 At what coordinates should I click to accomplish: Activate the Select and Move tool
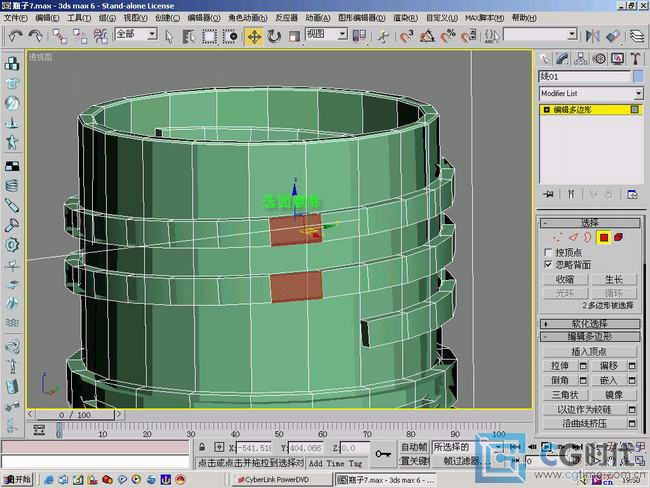254,36
